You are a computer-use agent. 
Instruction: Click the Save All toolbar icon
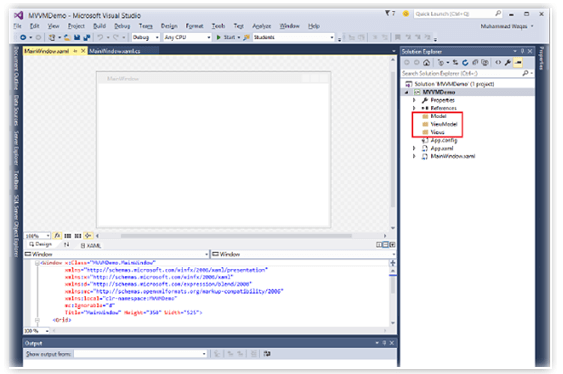click(87, 37)
